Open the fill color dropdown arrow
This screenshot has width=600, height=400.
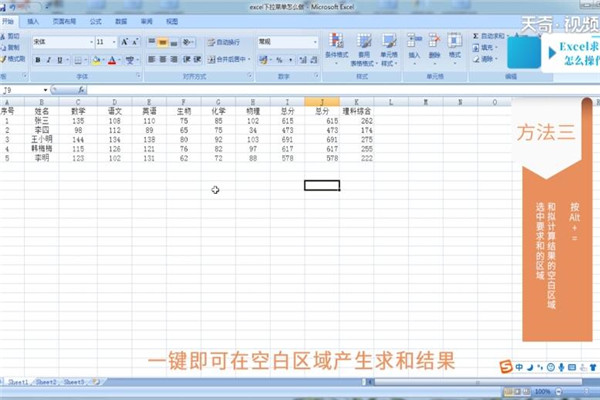point(103,60)
